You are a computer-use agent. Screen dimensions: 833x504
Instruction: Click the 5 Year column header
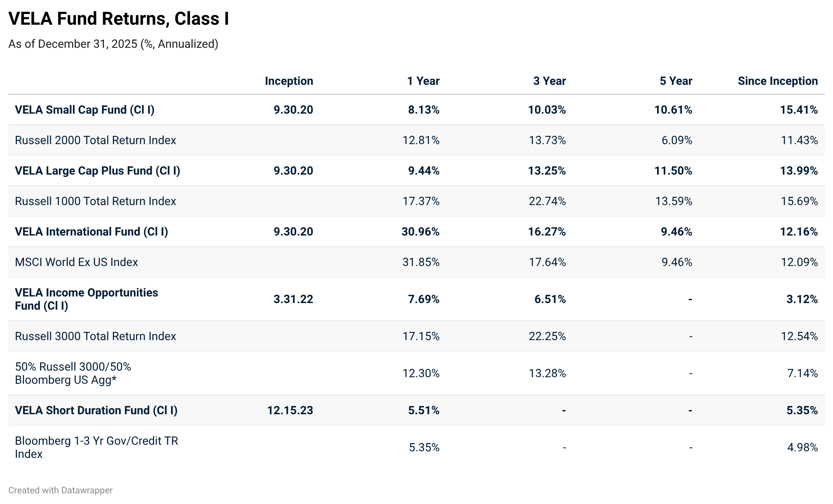[676, 81]
